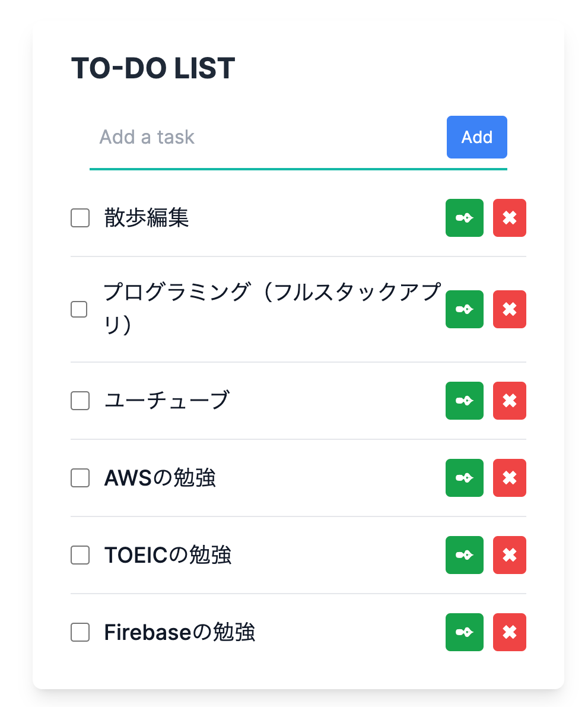Tick the ユーチューブ checkbox
Screen dimensions: 588x707
(80, 401)
